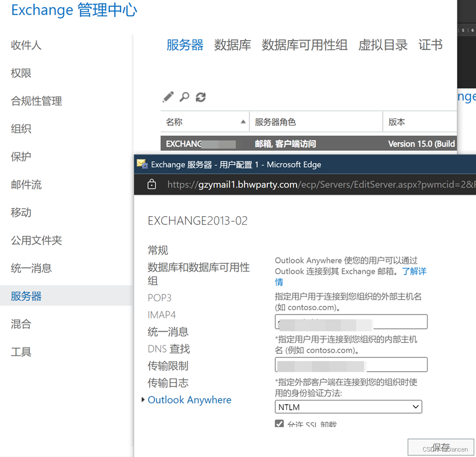This screenshot has height=457, width=476.
Task: Click the external host name input field
Action: 351,322
